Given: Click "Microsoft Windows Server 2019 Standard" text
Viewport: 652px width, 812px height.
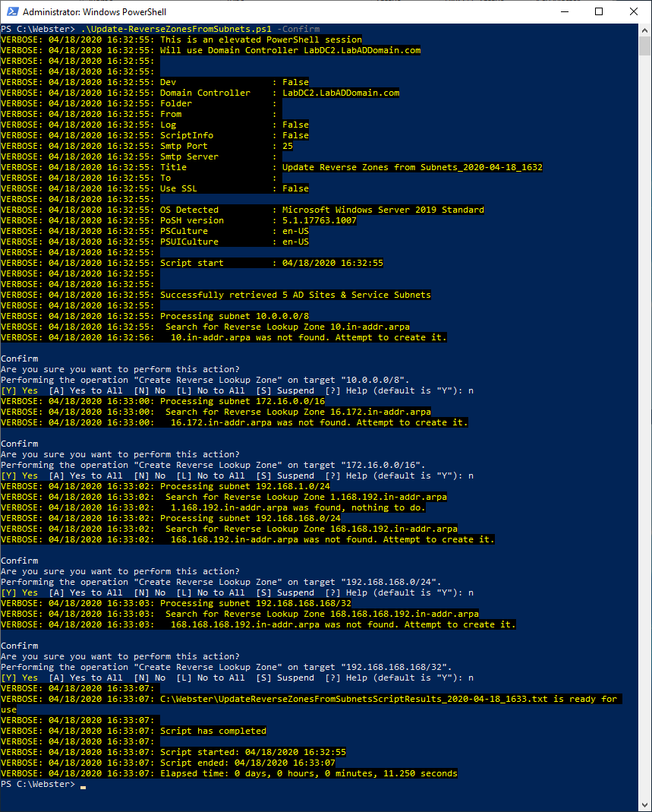Looking at the screenshot, I should (383, 210).
